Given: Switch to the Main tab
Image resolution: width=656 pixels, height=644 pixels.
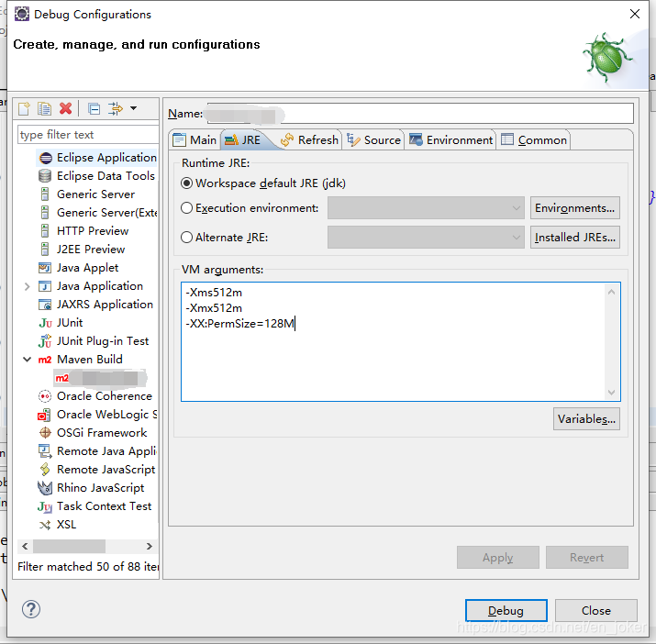Looking at the screenshot, I should [x=195, y=139].
